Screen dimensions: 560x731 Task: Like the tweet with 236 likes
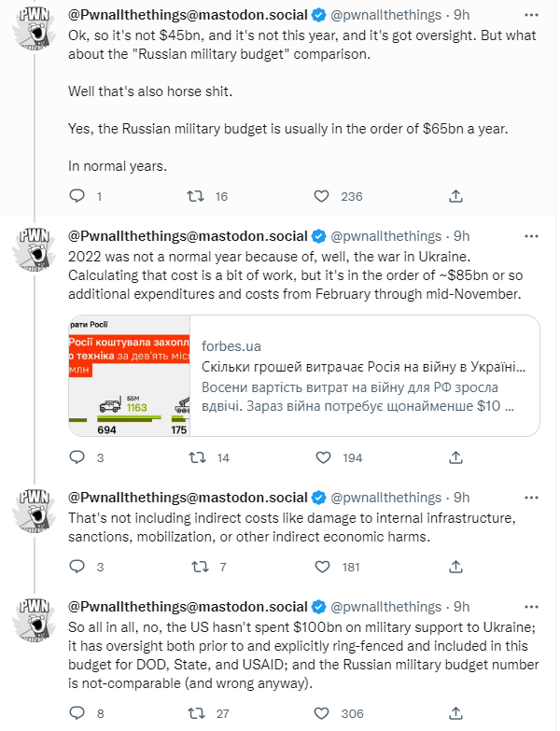click(320, 196)
